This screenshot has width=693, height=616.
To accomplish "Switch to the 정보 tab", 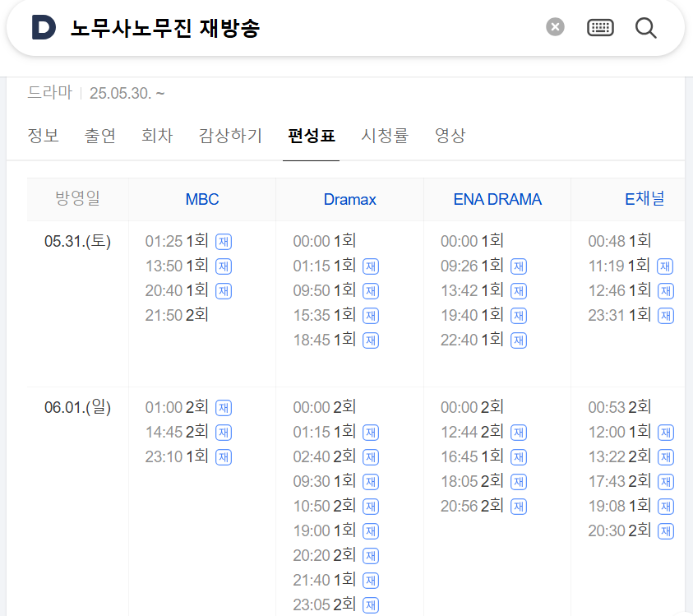I will coord(44,136).
